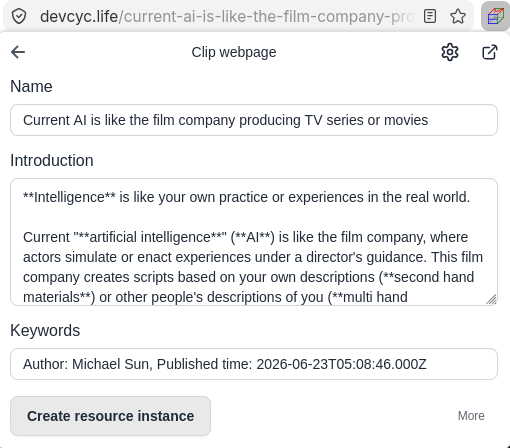The image size is (510, 448).
Task: Edit the Name input field
Action: click(x=254, y=120)
